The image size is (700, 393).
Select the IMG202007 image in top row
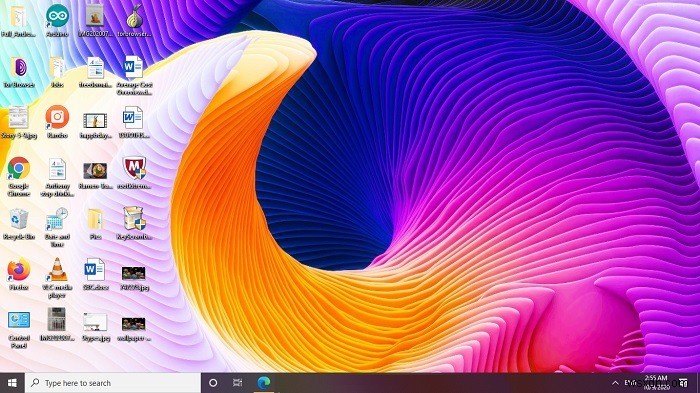coord(95,17)
